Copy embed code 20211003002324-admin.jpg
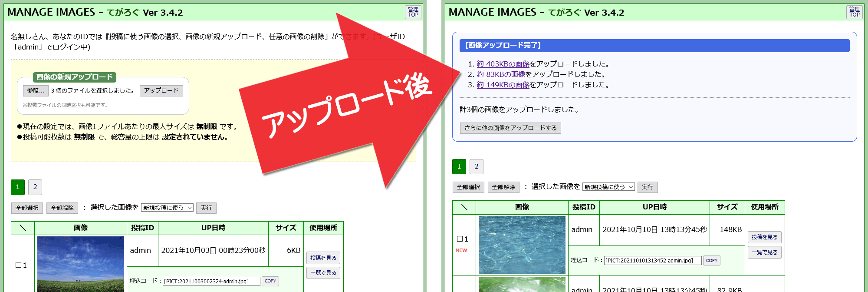This screenshot has width=868, height=292. pyautogui.click(x=270, y=281)
